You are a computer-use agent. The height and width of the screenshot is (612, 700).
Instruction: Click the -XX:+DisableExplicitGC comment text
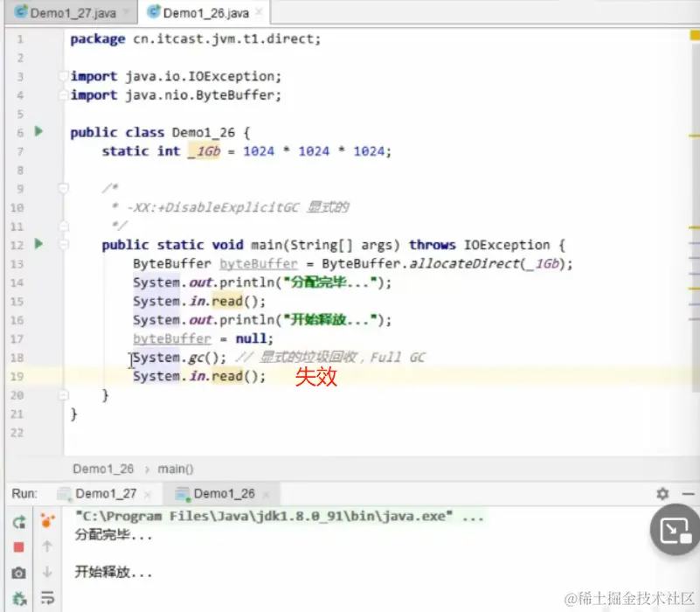[x=213, y=207]
